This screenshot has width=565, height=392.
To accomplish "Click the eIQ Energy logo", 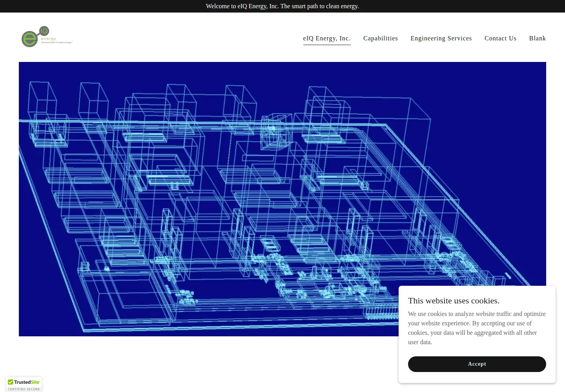I will (x=47, y=37).
